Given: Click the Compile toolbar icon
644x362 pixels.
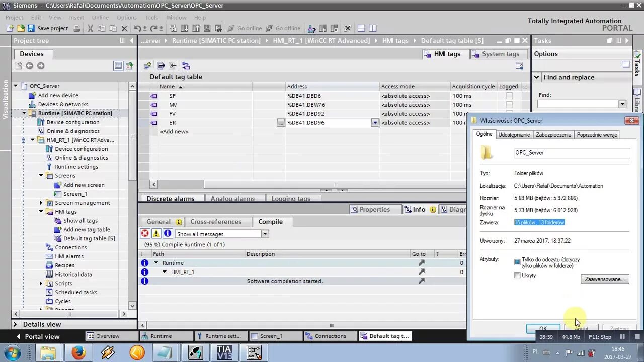Looking at the screenshot, I should (x=173, y=28).
